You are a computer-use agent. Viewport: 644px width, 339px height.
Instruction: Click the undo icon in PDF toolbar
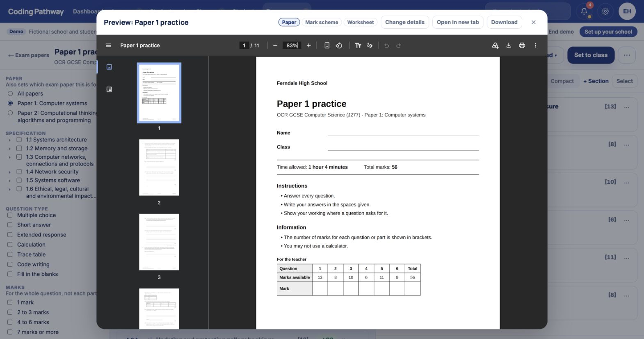pyautogui.click(x=386, y=46)
